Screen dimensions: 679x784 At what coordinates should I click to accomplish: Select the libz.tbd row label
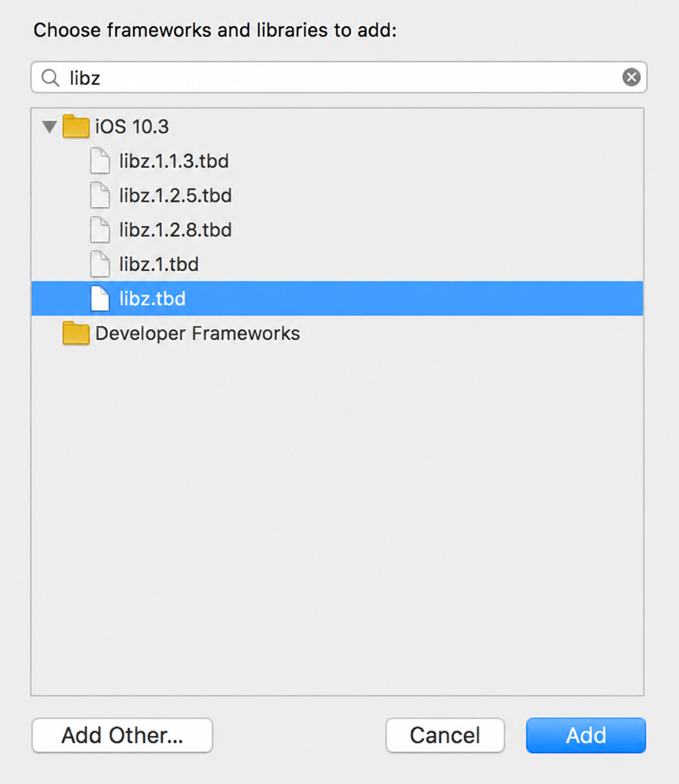pos(152,298)
